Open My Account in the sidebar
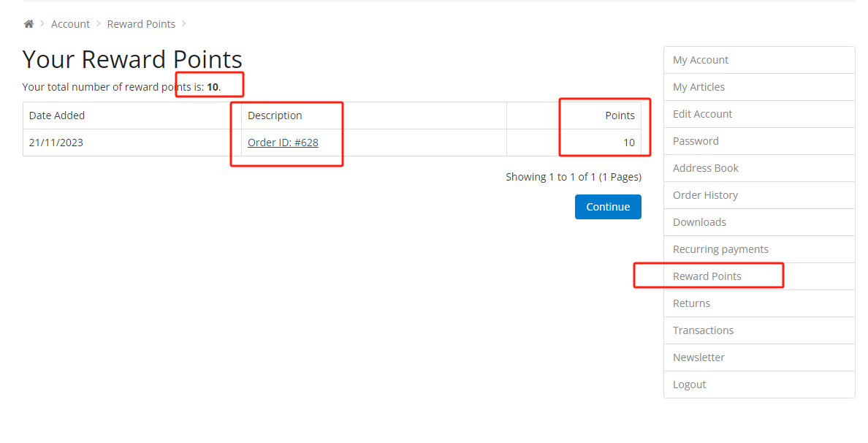Image resolution: width=868 pixels, height=443 pixels. click(x=759, y=60)
